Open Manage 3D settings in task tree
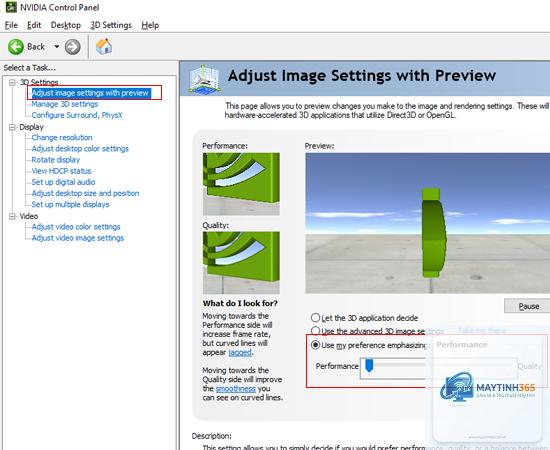Screen dimensions: 550x450 click(x=65, y=104)
